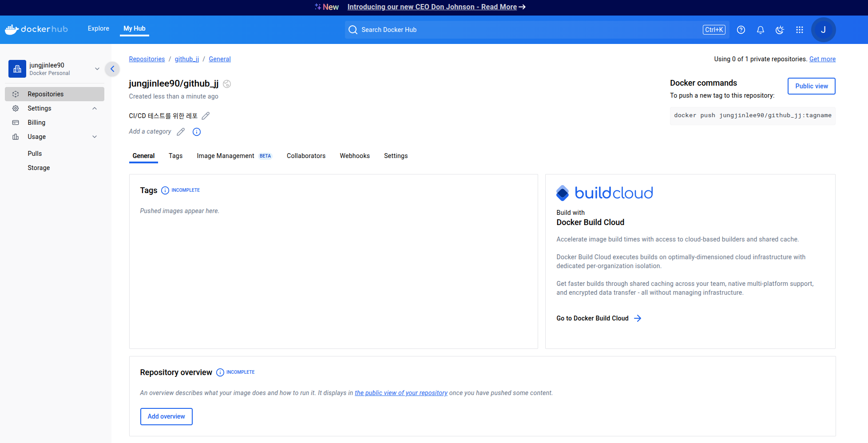Click the Settings gear icon in sidebar

point(16,108)
